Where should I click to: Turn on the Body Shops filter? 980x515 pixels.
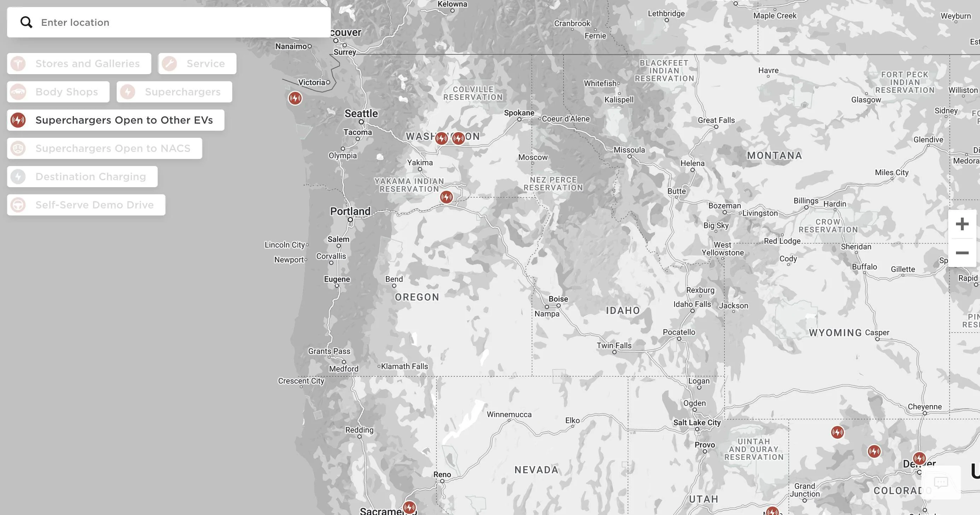coord(58,91)
